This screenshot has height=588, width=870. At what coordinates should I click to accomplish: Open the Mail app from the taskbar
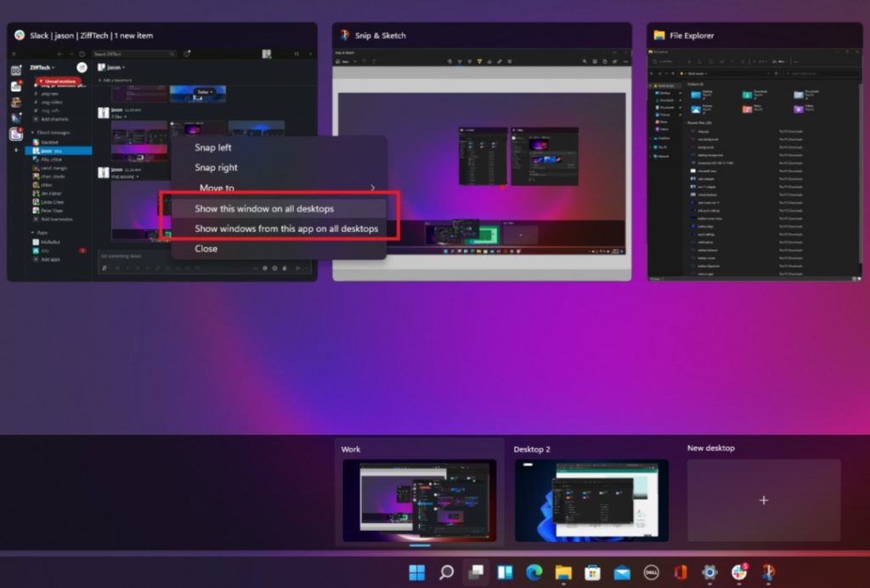(621, 573)
